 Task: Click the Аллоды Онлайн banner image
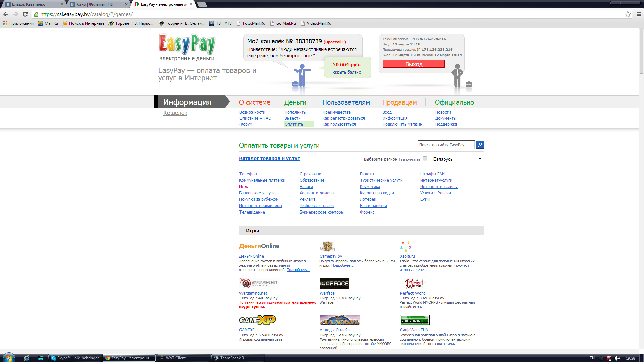tap(339, 320)
